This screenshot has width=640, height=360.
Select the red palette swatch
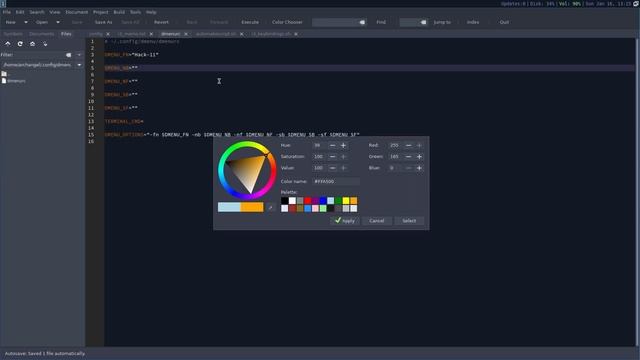point(308,200)
